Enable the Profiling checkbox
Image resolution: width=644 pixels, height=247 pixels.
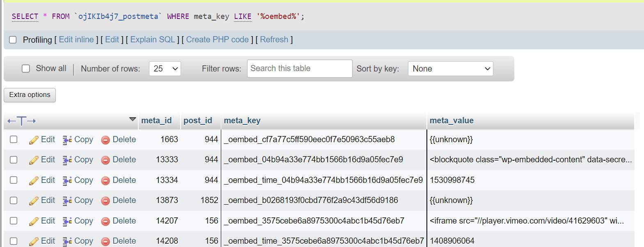[13, 40]
